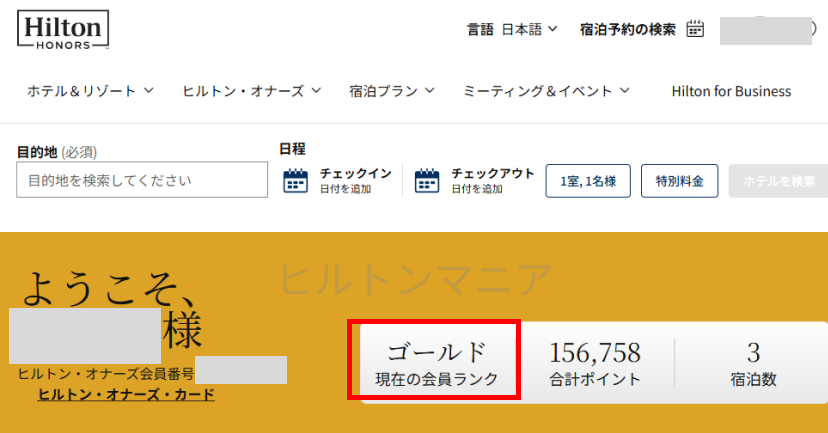
Task: Click the 特別料金 button
Action: coord(679,181)
